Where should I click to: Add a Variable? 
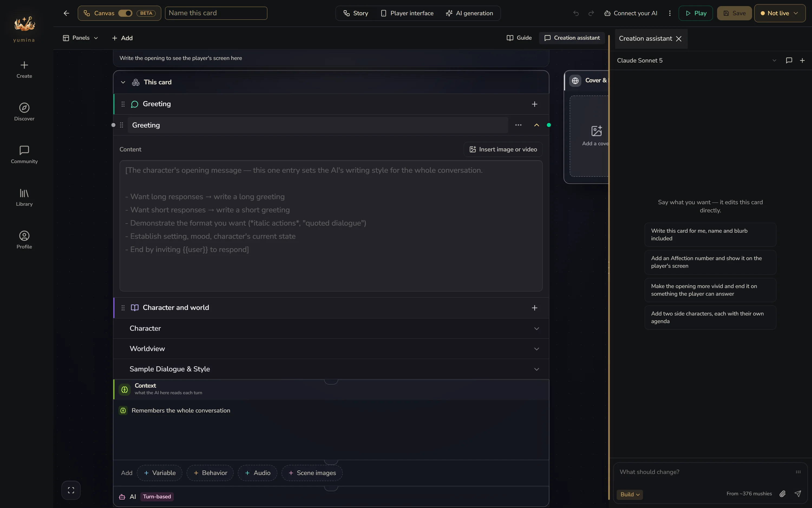click(x=159, y=473)
